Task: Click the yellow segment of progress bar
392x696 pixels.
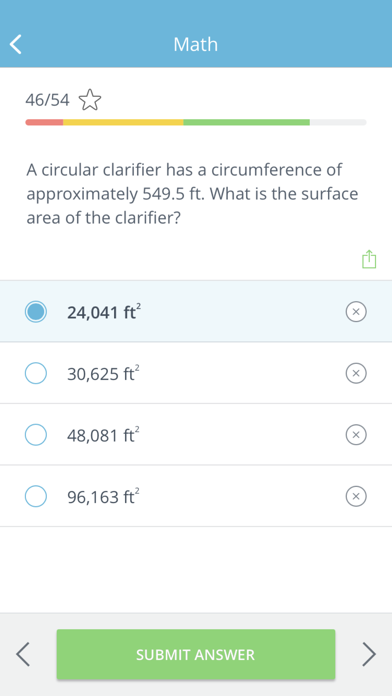Action: pyautogui.click(x=123, y=122)
